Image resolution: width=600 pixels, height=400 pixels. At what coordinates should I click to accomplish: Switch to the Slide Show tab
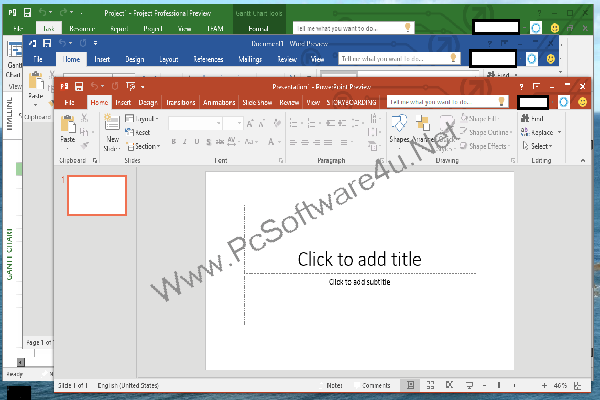click(257, 102)
